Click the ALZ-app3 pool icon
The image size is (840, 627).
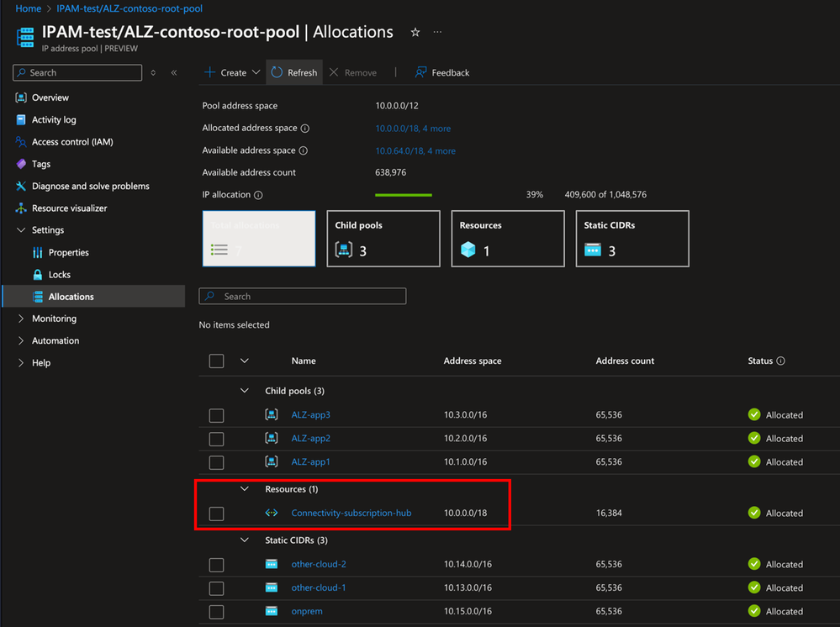click(272, 414)
